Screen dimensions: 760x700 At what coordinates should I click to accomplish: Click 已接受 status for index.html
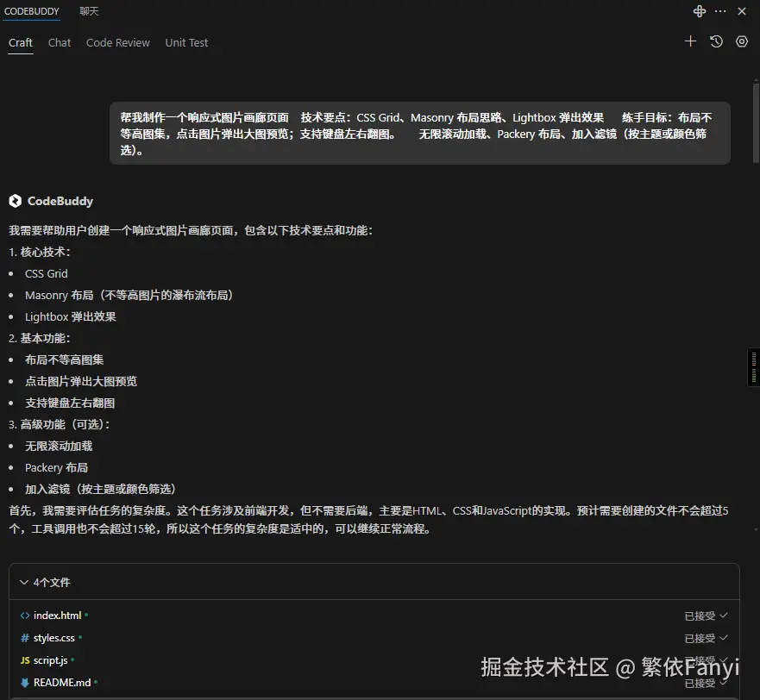(706, 616)
